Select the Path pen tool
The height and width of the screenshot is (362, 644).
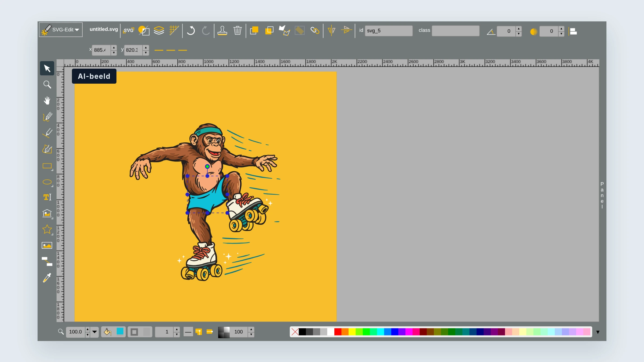47,149
